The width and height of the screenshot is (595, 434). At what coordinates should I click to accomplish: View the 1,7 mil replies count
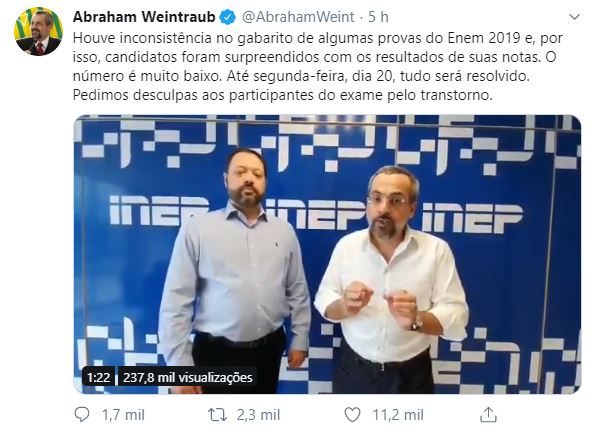click(123, 415)
